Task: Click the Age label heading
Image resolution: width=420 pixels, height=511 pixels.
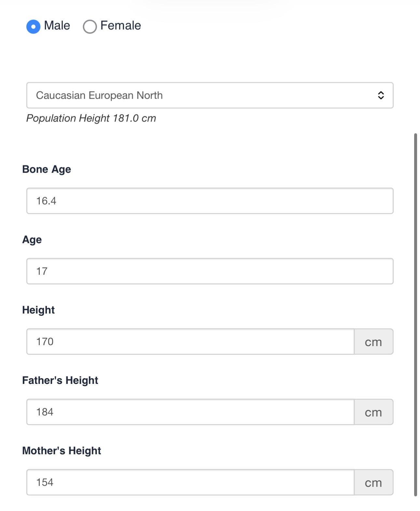Action: [32, 240]
